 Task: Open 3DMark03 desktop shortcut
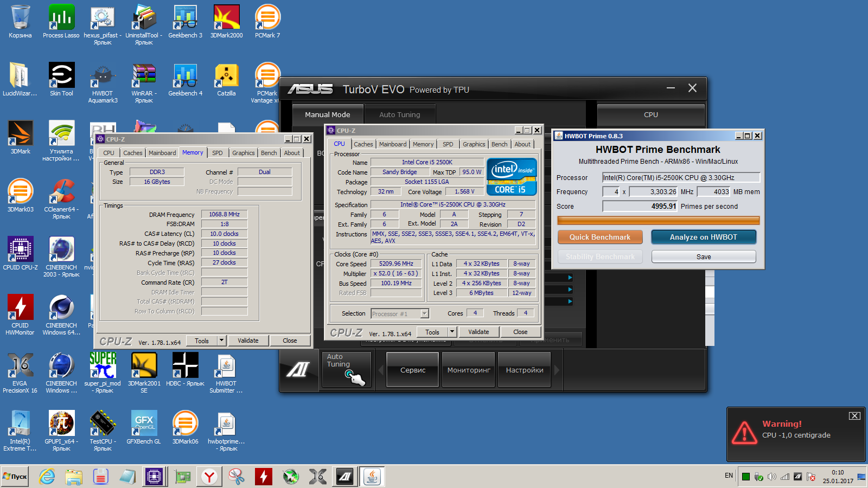tap(20, 196)
